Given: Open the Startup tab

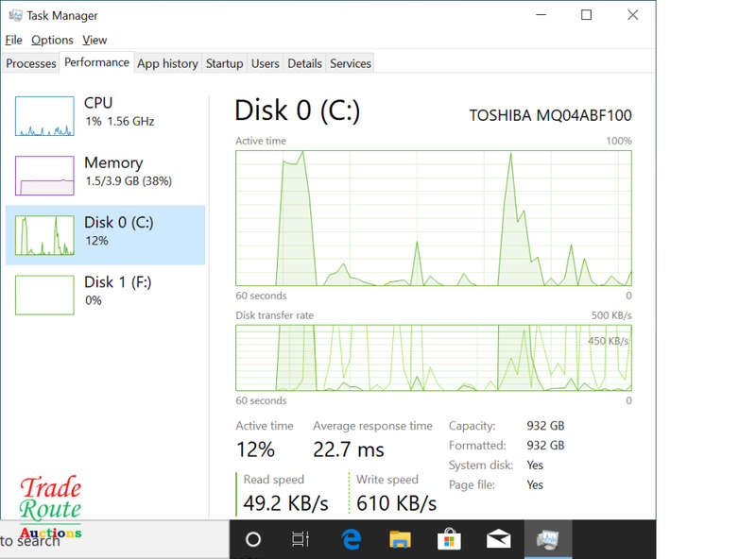Looking at the screenshot, I should (x=224, y=63).
